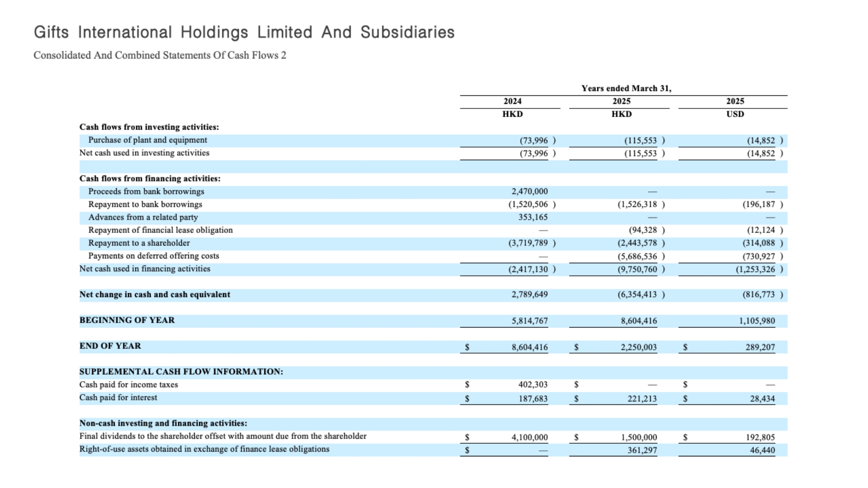The width and height of the screenshot is (868, 488).
Task: Click the Advances from a related party label
Action: point(143,217)
